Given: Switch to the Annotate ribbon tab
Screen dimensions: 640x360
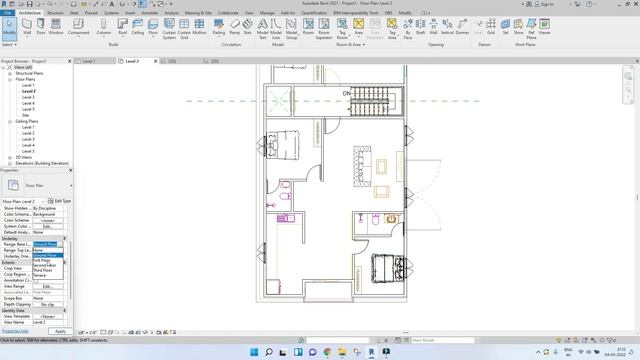Looking at the screenshot, I should coord(150,13).
